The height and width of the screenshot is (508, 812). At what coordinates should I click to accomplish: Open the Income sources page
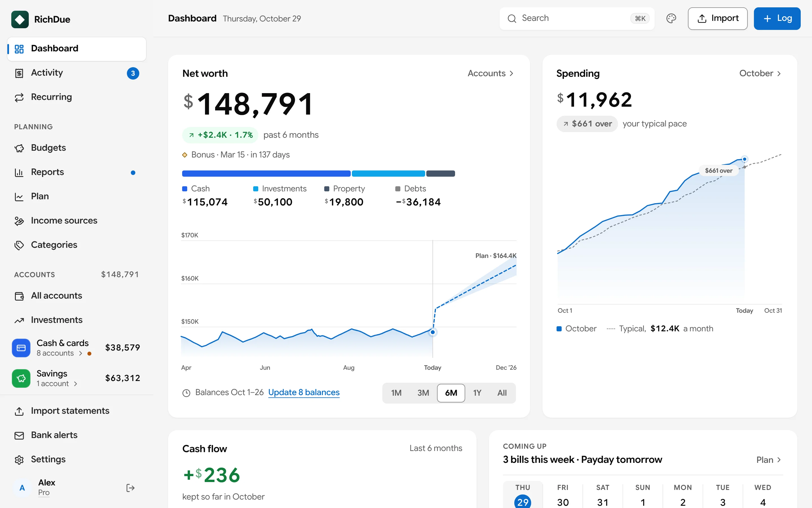pyautogui.click(x=76, y=221)
